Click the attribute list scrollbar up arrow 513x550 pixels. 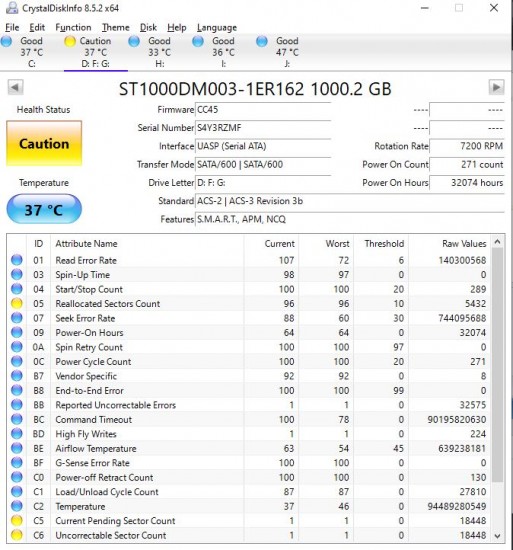[497, 242]
